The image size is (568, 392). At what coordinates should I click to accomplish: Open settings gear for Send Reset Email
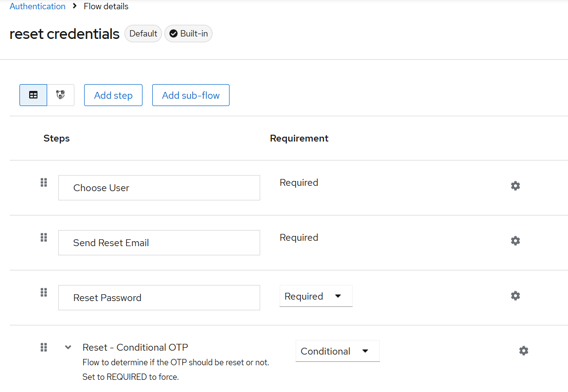click(x=515, y=241)
